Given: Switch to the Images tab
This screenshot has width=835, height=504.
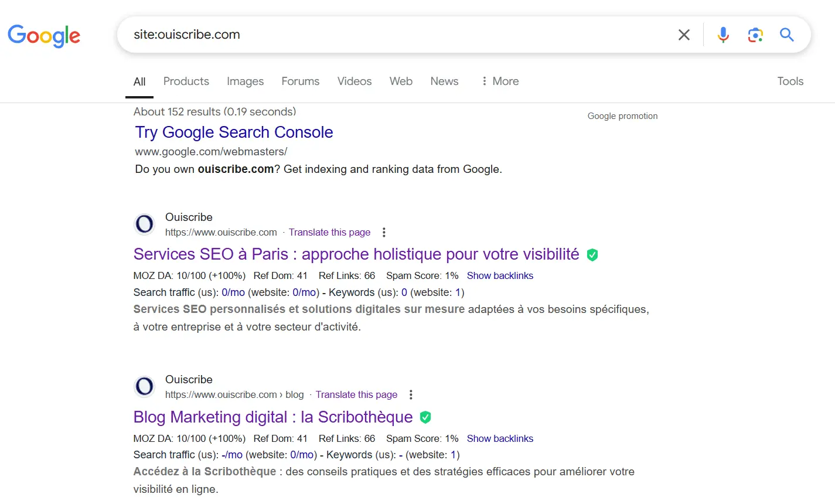Looking at the screenshot, I should click(246, 81).
